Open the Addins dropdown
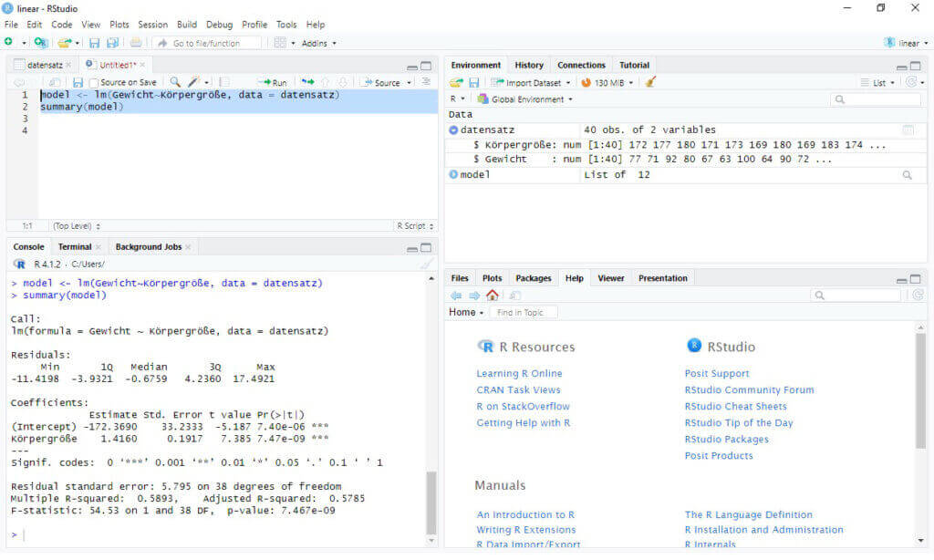934x560 pixels. 316,42
